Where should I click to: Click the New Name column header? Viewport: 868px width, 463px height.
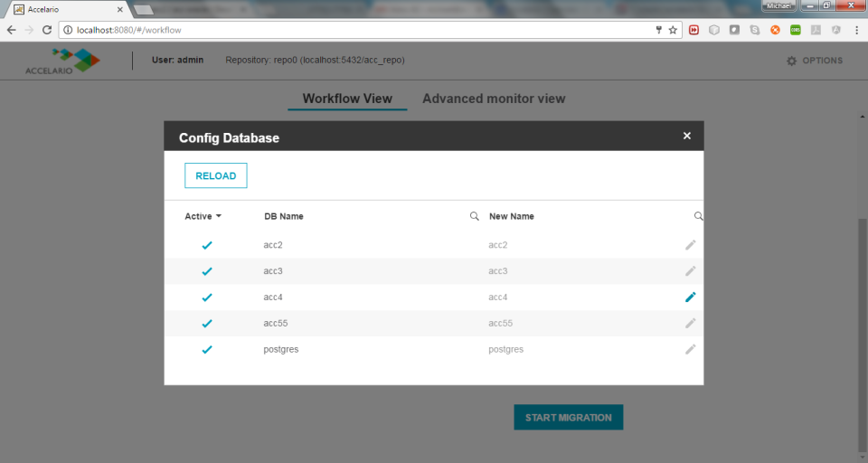(512, 216)
